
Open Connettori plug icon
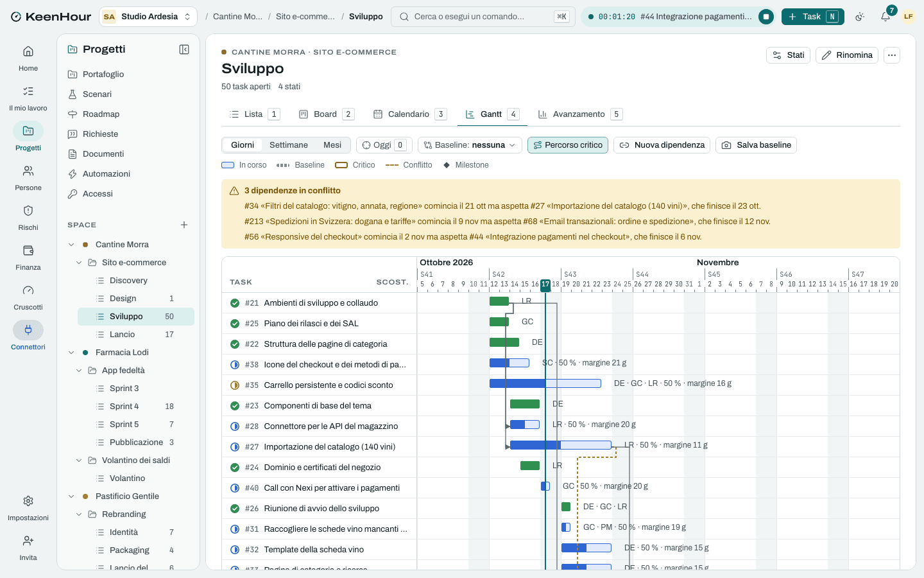pos(28,337)
